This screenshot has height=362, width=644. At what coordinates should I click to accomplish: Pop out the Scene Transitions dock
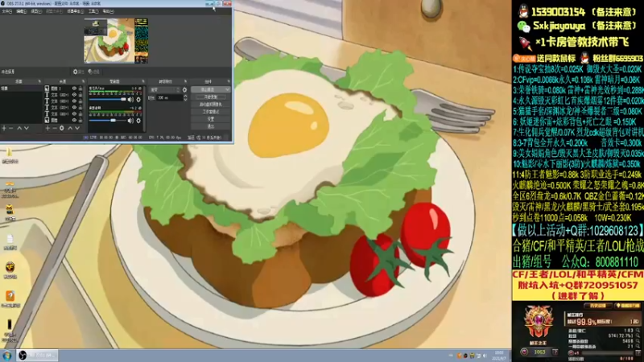(185, 82)
